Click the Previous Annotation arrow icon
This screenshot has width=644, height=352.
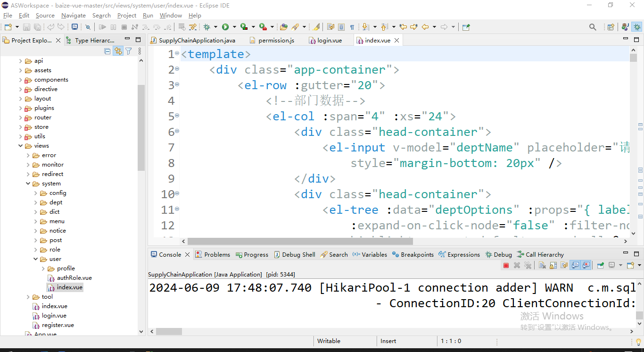pyautogui.click(x=384, y=27)
